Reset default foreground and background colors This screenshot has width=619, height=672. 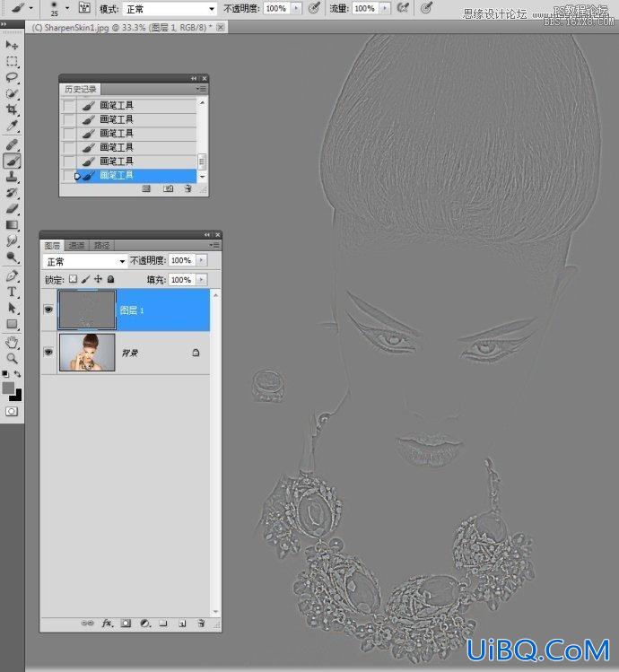5,374
